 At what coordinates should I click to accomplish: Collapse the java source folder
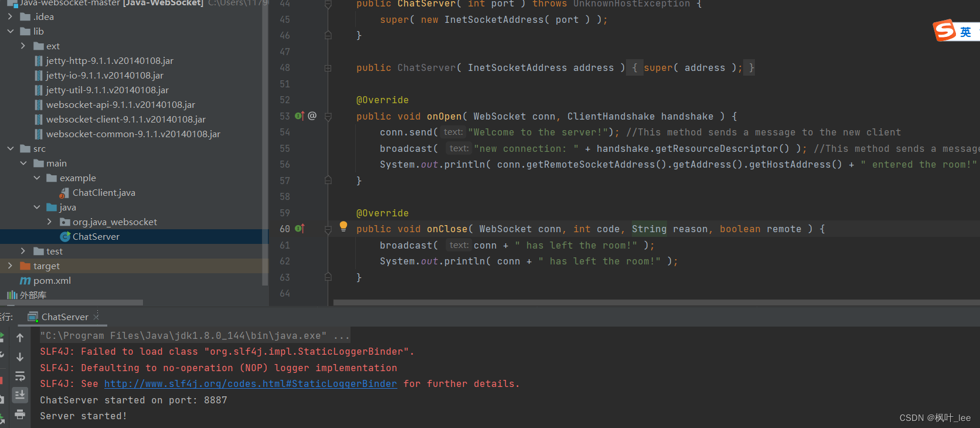36,207
